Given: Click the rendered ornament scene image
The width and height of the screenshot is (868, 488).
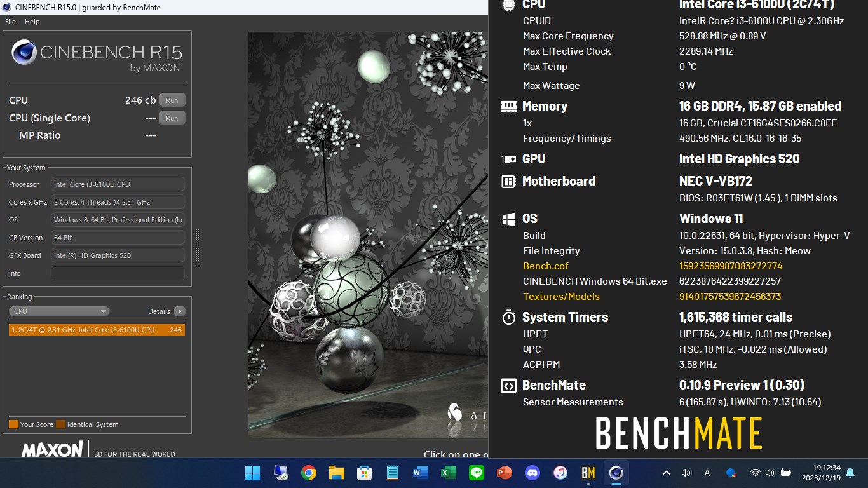Looking at the screenshot, I should (x=368, y=235).
